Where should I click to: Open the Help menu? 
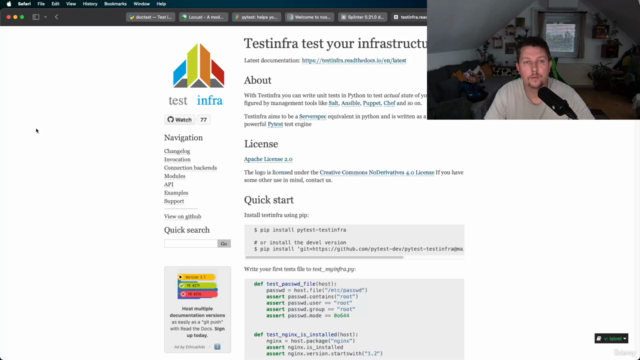[x=161, y=4]
